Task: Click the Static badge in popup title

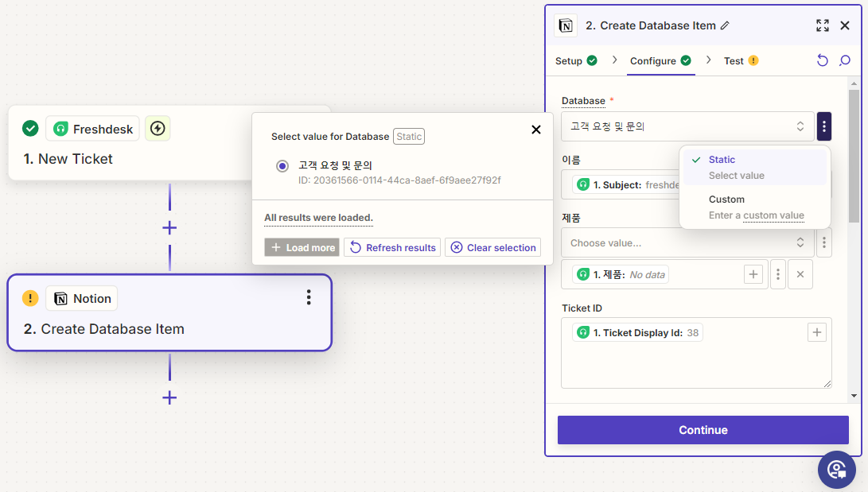Action: pyautogui.click(x=409, y=137)
